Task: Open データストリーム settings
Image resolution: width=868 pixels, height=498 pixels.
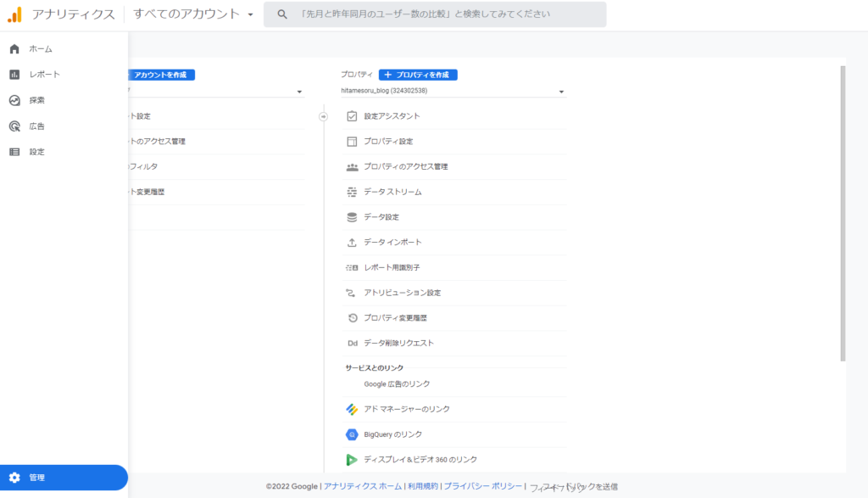Action: (392, 192)
